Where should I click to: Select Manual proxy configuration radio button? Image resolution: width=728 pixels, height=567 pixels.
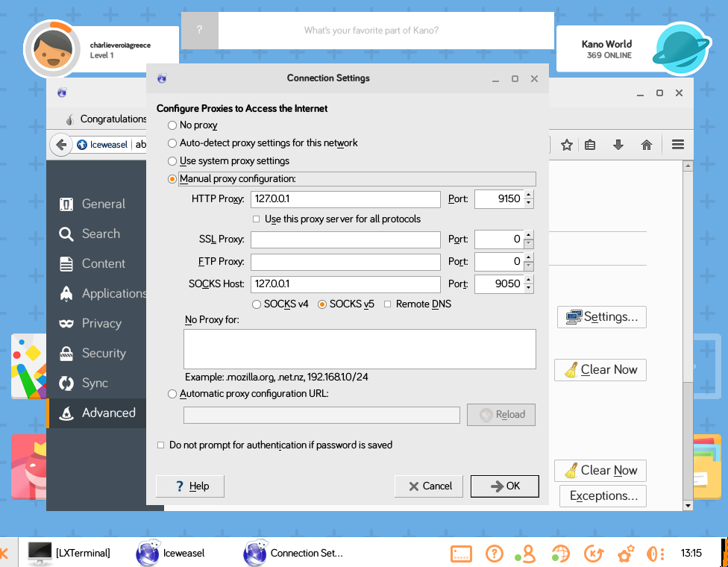point(172,179)
